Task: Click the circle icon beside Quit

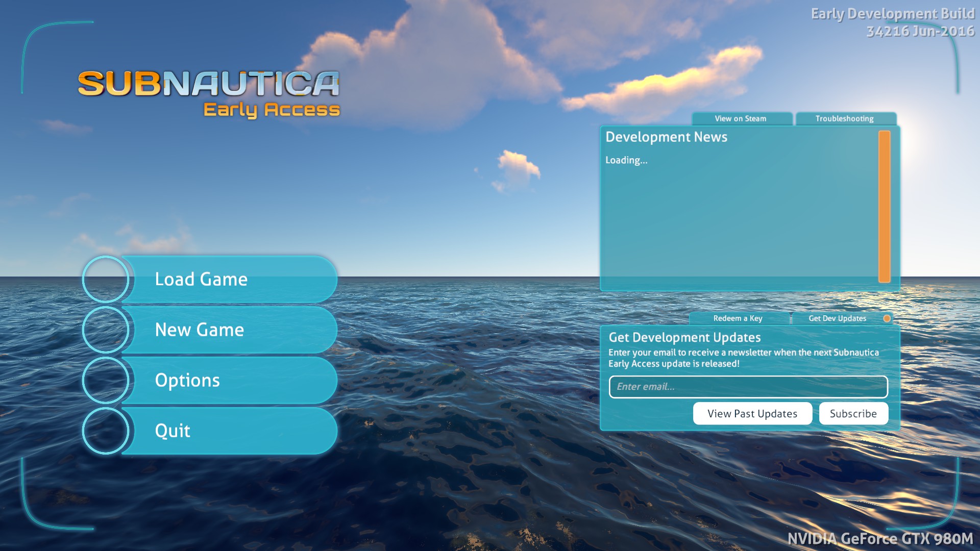Action: click(106, 431)
